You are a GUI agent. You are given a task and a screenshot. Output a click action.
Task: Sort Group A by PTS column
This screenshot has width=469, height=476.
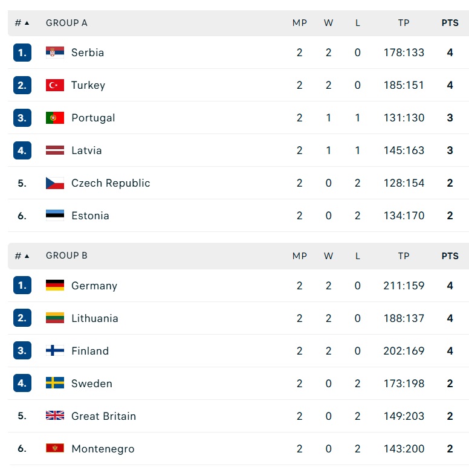(x=450, y=23)
